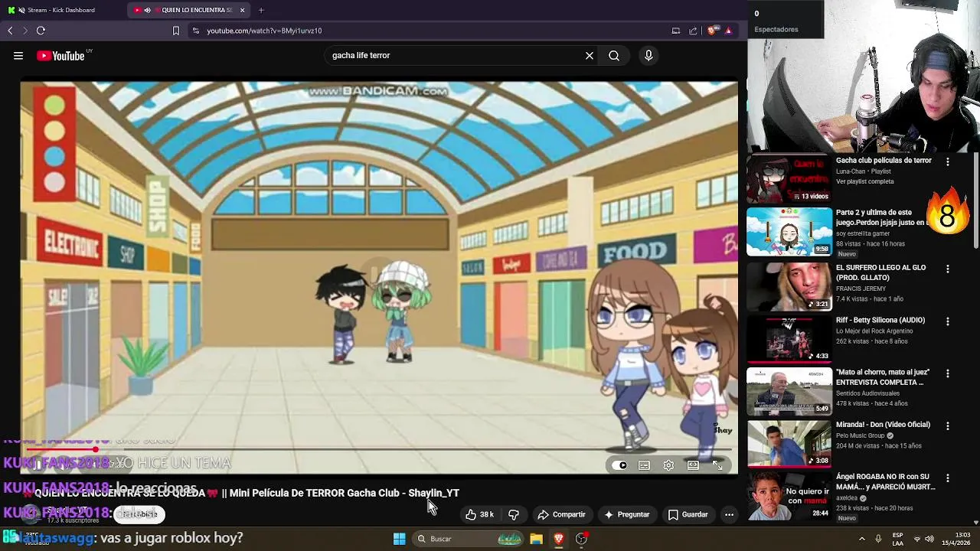Enter fullscreen in video player

click(x=717, y=465)
